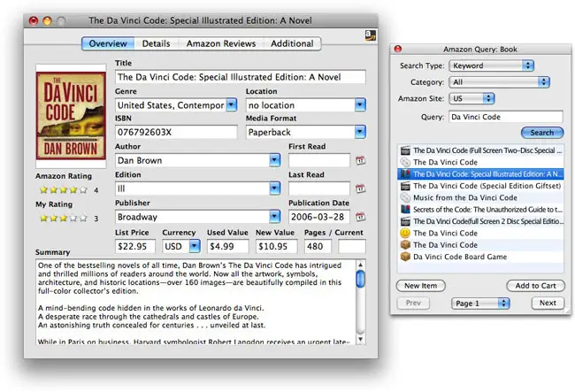Click film icon for 2 Disc Special Edition result
The width and height of the screenshot is (575, 392).
point(405,221)
